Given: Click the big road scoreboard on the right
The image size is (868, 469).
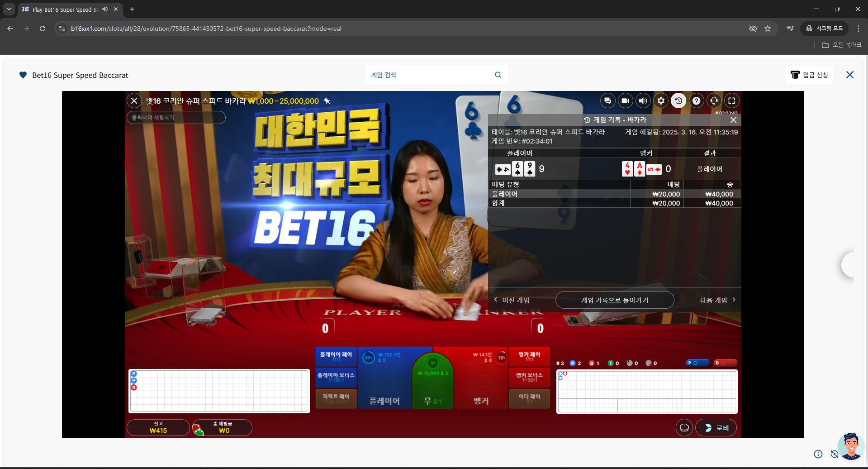Looking at the screenshot, I should pos(647,392).
